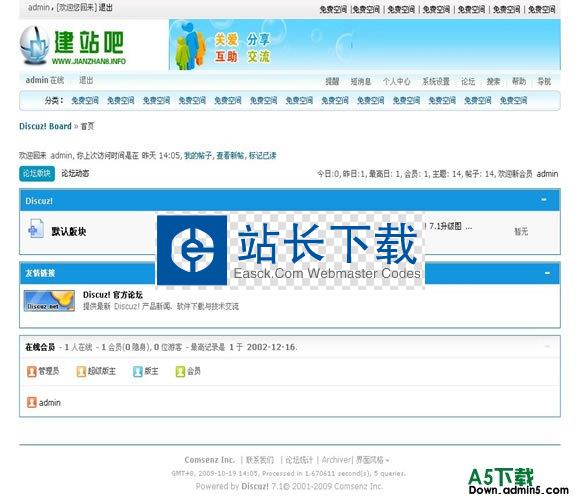Collapse the Discuz! category section

pos(544,200)
